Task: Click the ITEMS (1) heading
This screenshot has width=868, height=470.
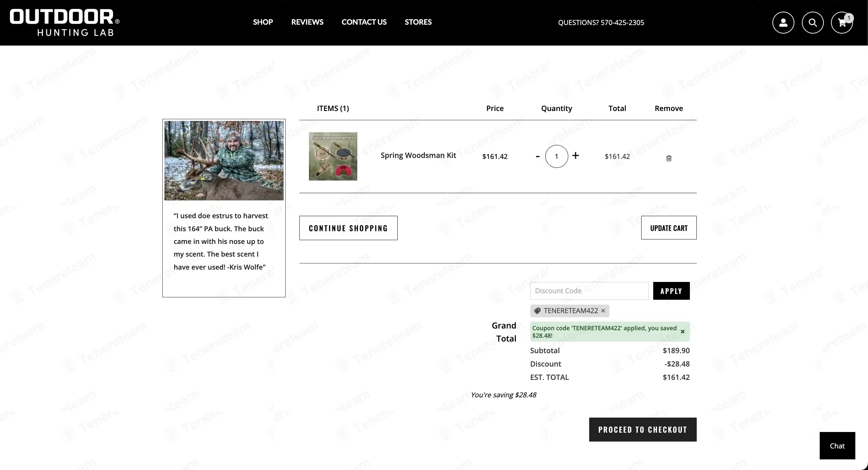Action: click(x=333, y=109)
